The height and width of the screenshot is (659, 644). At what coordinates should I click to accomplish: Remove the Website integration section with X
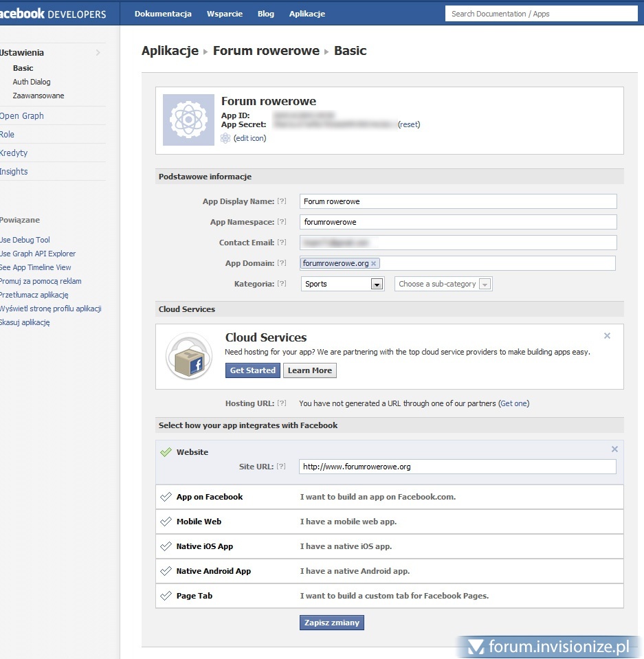(614, 449)
